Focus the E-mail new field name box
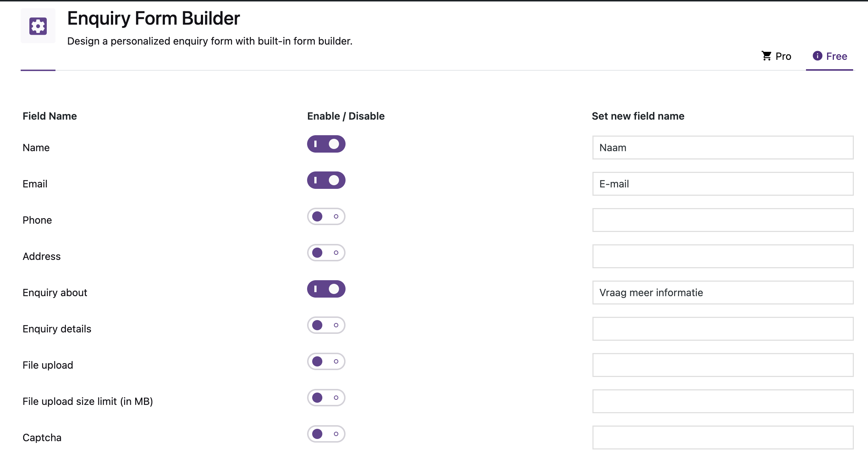The height and width of the screenshot is (456, 868). pos(723,184)
